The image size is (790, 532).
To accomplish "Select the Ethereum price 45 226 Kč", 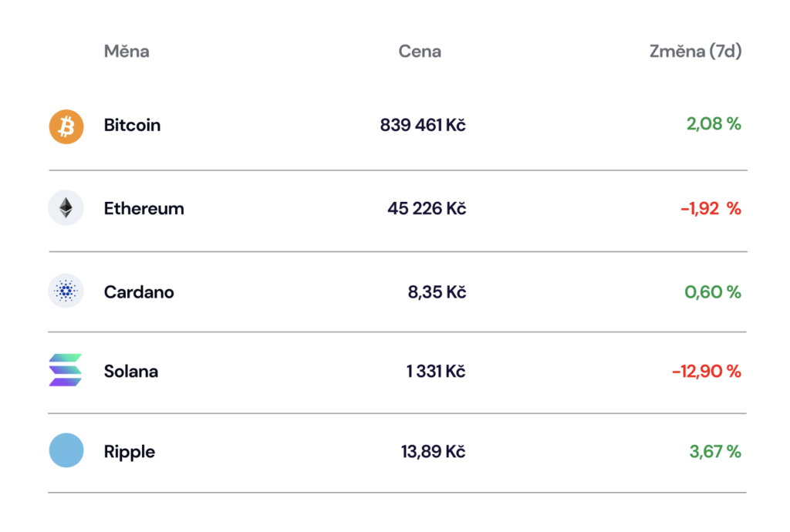I will pyautogui.click(x=427, y=208).
